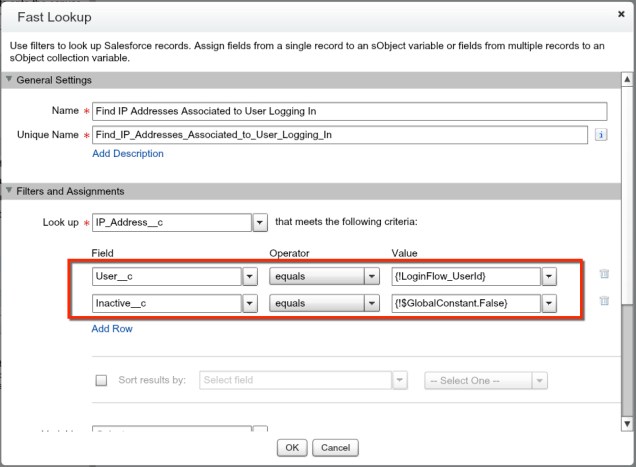Viewport: 636px width, 467px height.
Task: Open the IP_Address__c object dropdown
Action: coord(259,222)
